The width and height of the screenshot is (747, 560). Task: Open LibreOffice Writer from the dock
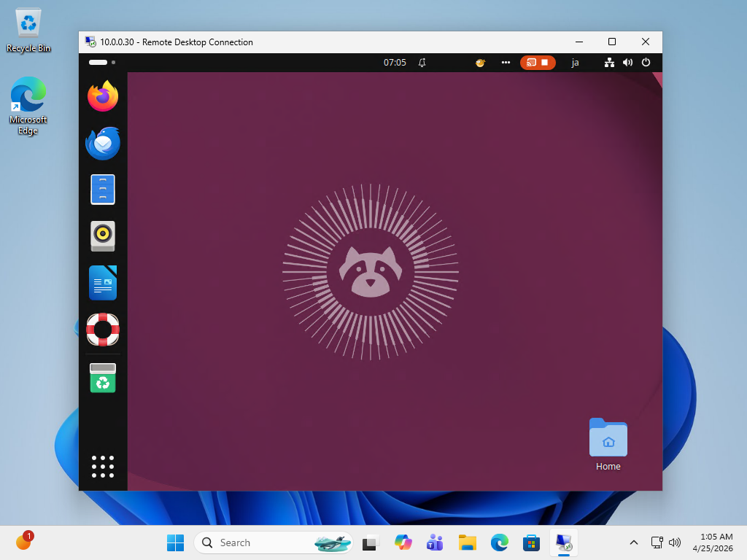tap(103, 283)
